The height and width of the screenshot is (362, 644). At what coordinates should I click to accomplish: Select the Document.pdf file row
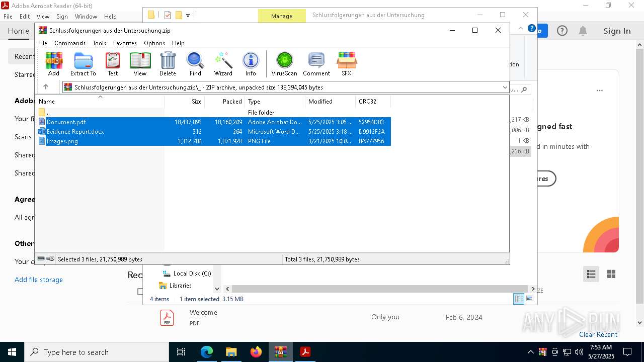(214, 122)
